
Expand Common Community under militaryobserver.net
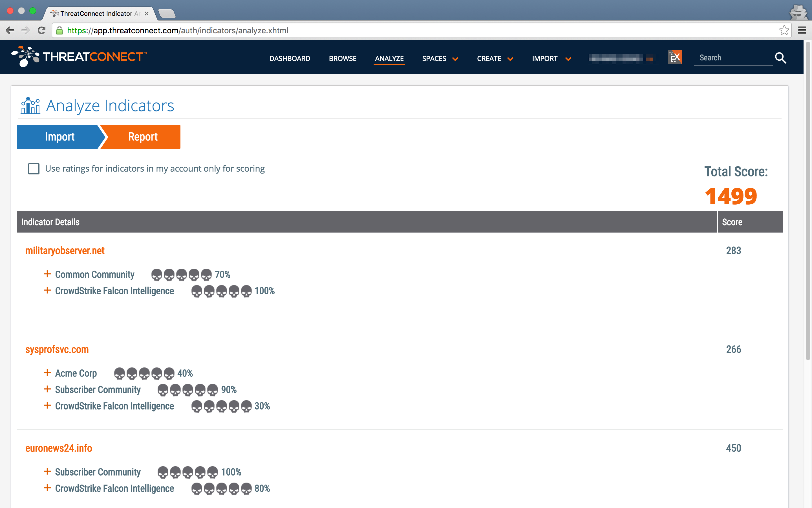(x=47, y=274)
